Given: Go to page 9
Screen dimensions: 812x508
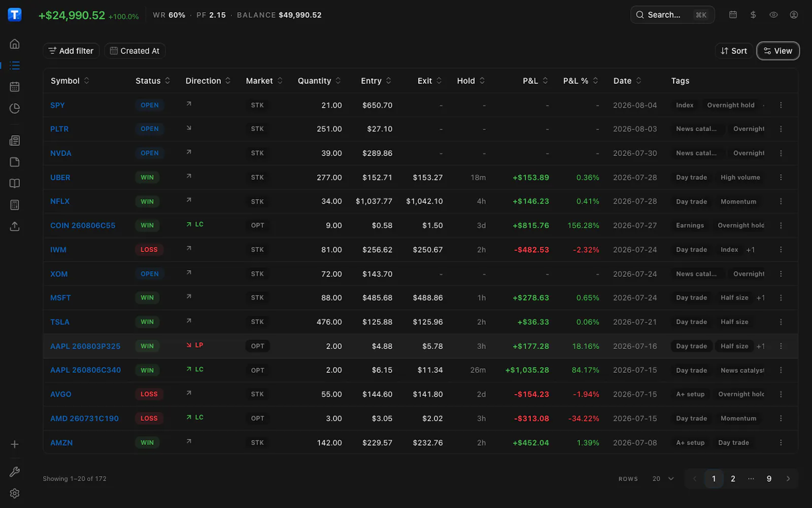Looking at the screenshot, I should tap(769, 479).
